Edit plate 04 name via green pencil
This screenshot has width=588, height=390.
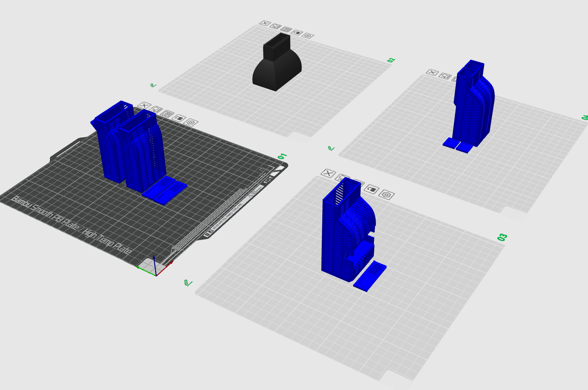(331, 148)
